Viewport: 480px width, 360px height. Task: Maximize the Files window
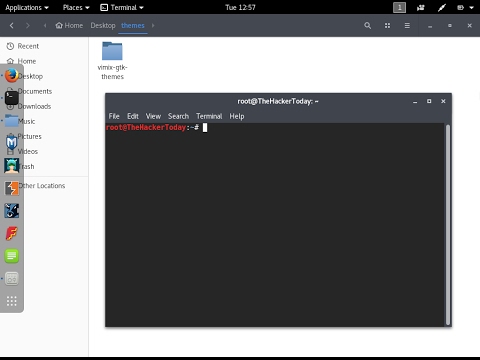tap(450, 26)
